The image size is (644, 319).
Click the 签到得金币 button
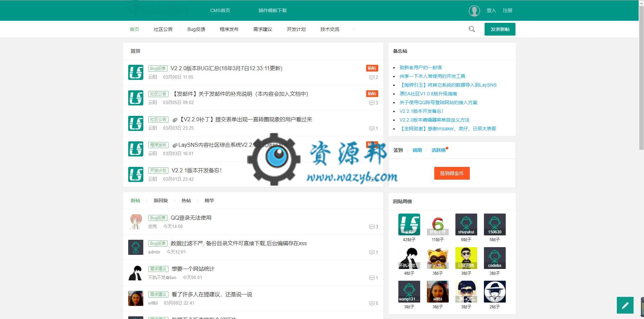click(x=452, y=173)
